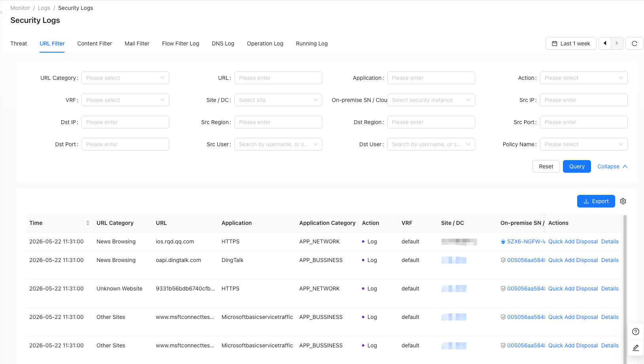Quick Add Disposal for Unknown Website row
644x364 pixels.
pyautogui.click(x=573, y=289)
